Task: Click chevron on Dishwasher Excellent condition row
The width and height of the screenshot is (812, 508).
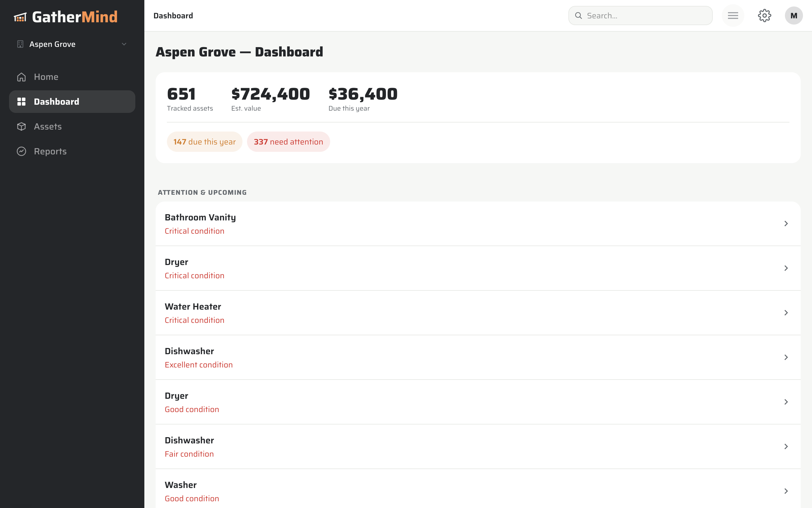Action: 786,358
